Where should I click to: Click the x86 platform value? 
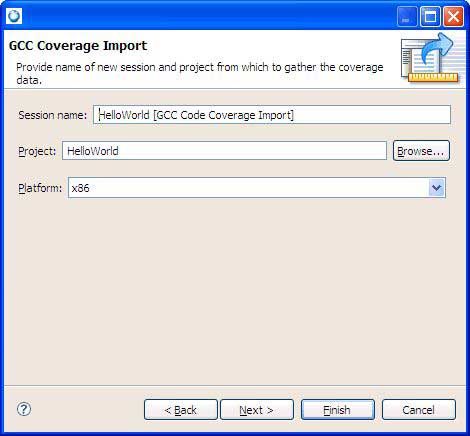[81, 188]
